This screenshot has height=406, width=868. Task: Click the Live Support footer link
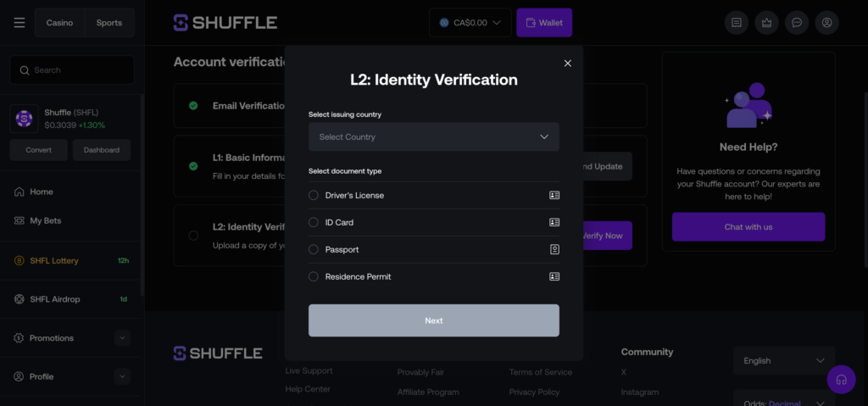[309, 370]
